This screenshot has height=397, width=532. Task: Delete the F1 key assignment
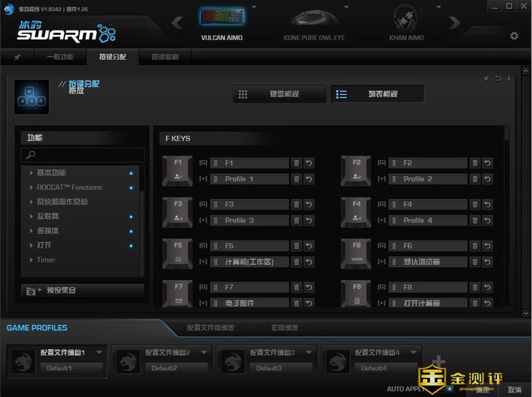[x=296, y=163]
